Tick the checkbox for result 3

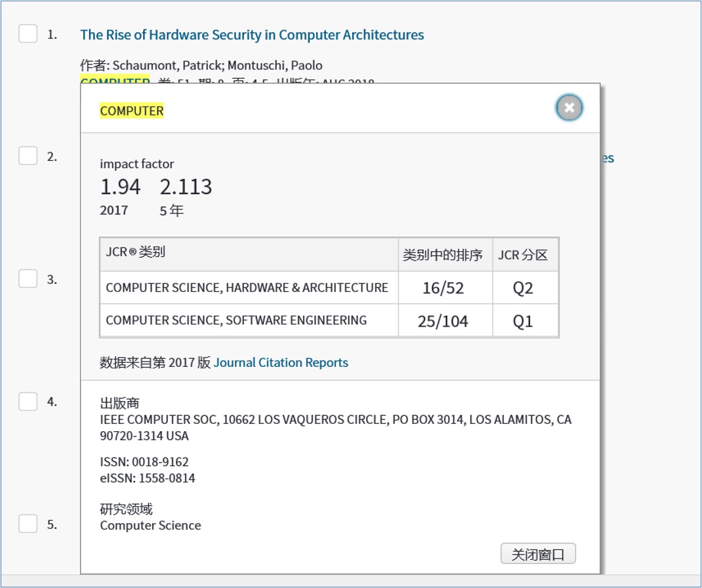click(28, 279)
